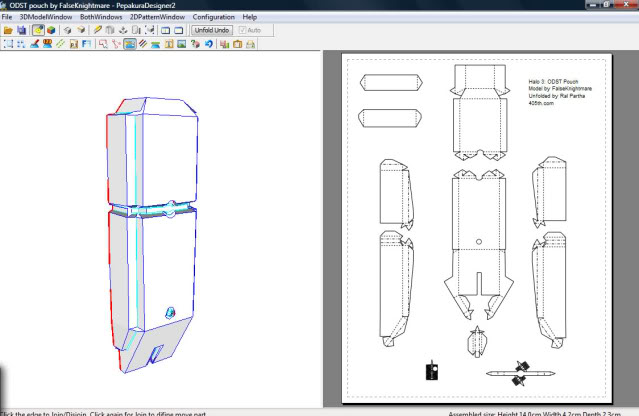This screenshot has width=639, height=416.
Task: Click the Save floppy disk icon
Action: pos(21,30)
